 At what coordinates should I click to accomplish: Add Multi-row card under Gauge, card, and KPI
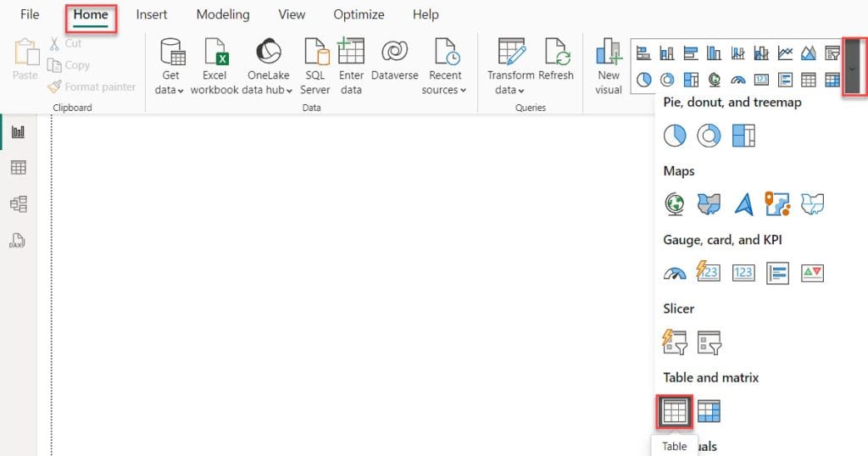pyautogui.click(x=778, y=273)
